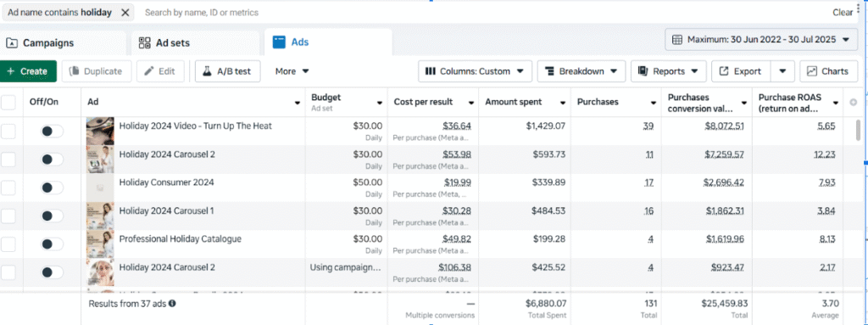Viewport: 868px width, 325px height.
Task: Open the Charts view
Action: 828,71
